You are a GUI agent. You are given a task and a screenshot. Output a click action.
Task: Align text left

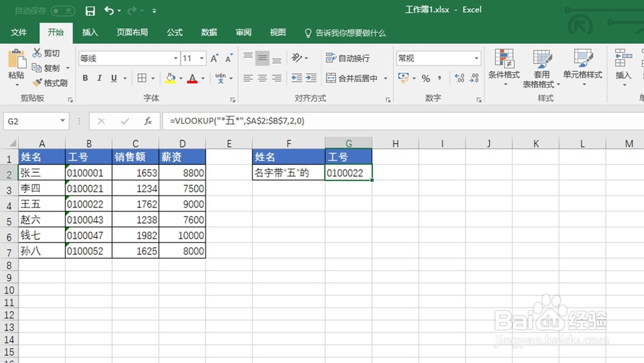tap(248, 78)
